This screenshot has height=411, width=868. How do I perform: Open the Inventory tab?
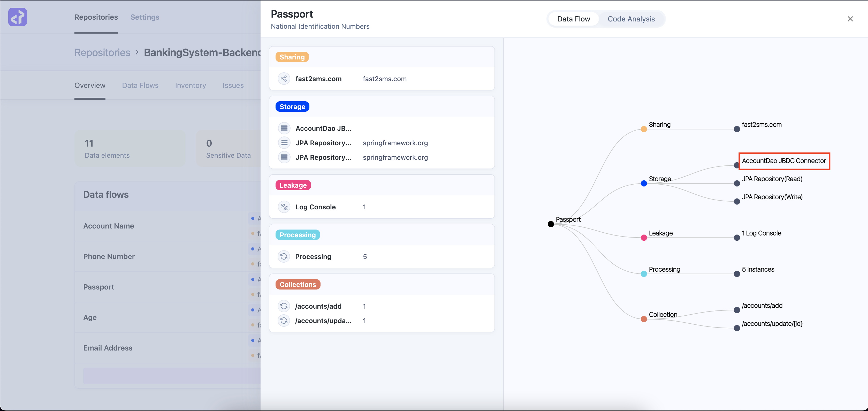tap(191, 85)
